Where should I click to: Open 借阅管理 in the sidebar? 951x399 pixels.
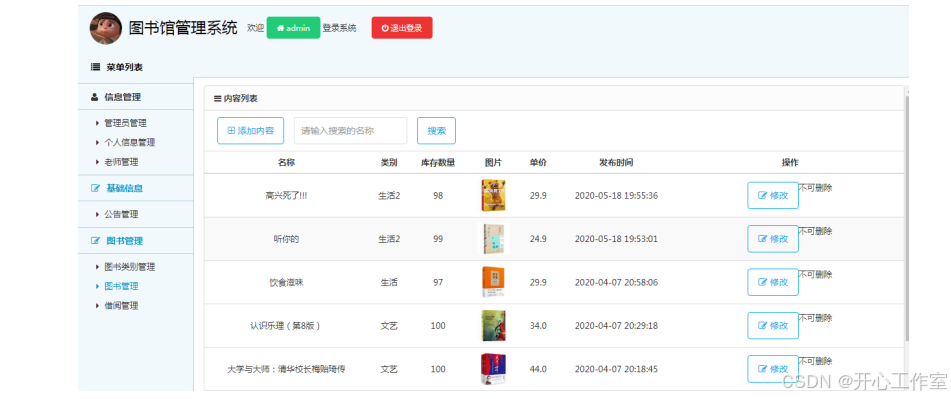pyautogui.click(x=121, y=306)
